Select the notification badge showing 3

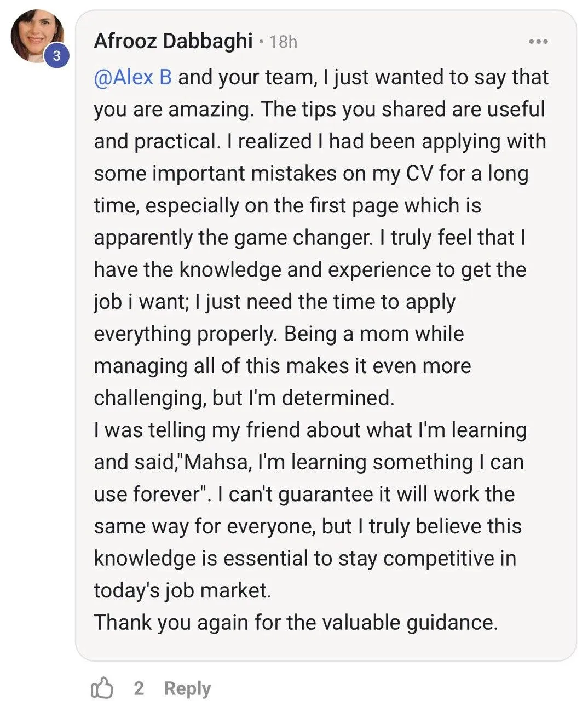click(x=57, y=55)
